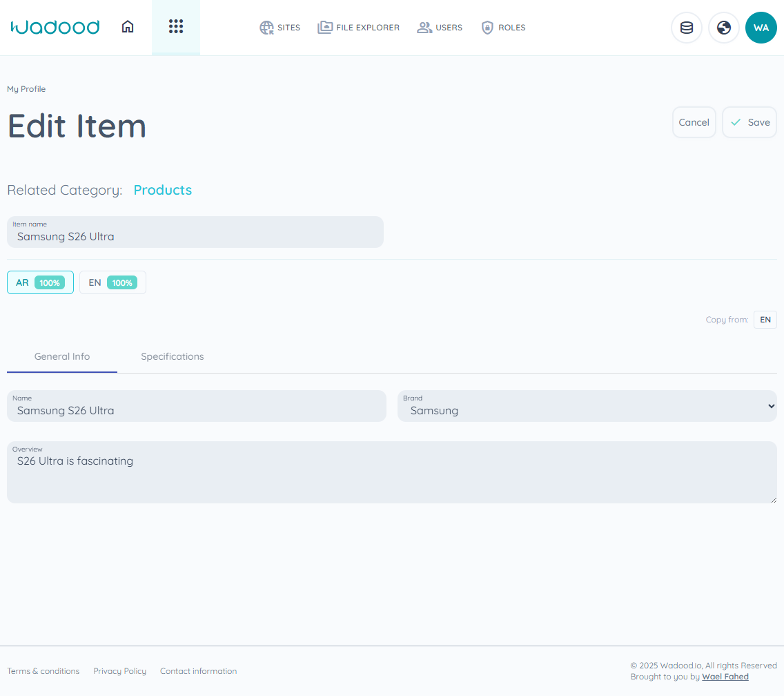Open USERS navigation item

click(x=440, y=28)
